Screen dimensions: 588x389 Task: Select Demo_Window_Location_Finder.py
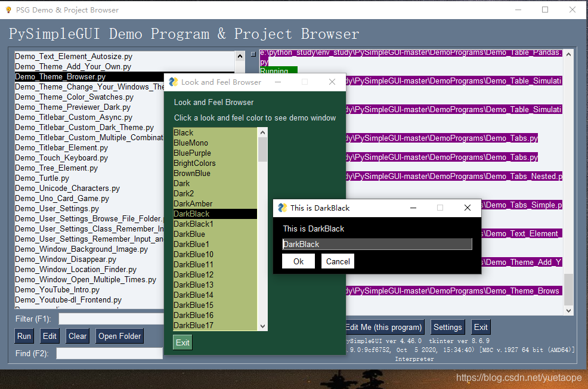[89, 269]
